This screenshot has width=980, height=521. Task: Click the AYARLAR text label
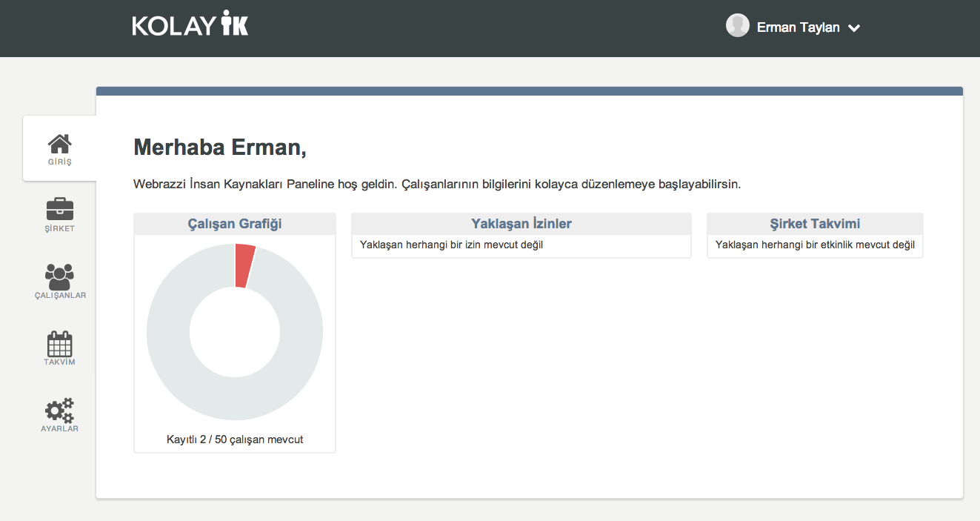[59, 428]
